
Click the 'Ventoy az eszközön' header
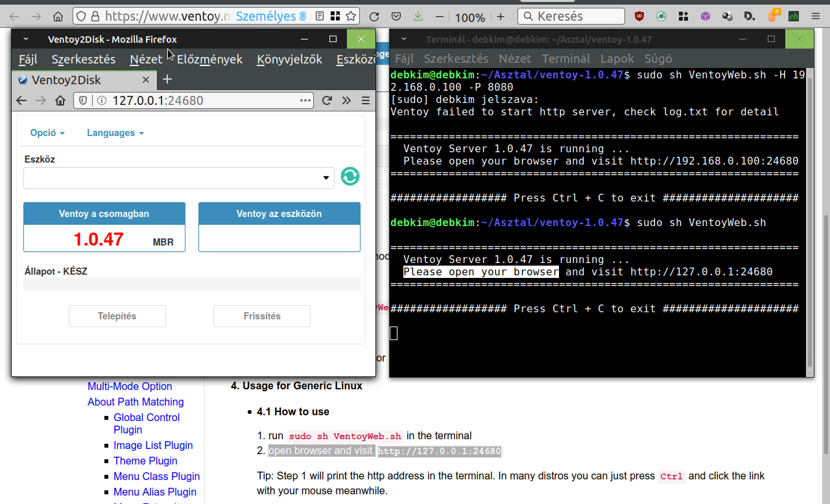pos(279,214)
